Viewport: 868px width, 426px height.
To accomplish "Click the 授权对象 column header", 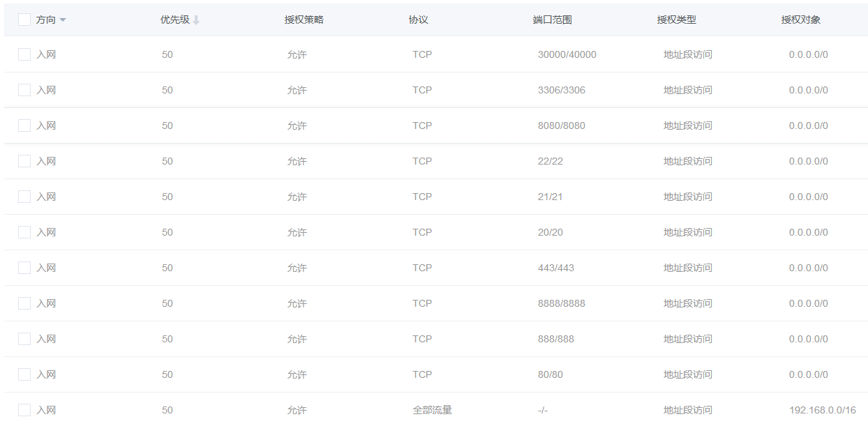I will 801,20.
